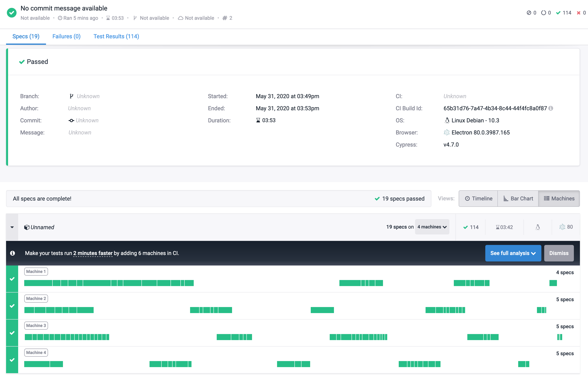Click the 2 minutes faster link

point(93,253)
